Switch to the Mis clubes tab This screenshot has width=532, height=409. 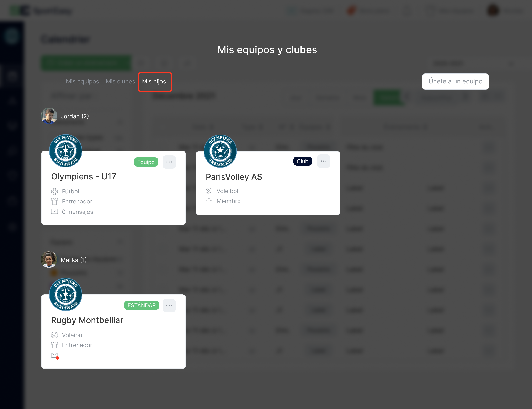pos(121,82)
